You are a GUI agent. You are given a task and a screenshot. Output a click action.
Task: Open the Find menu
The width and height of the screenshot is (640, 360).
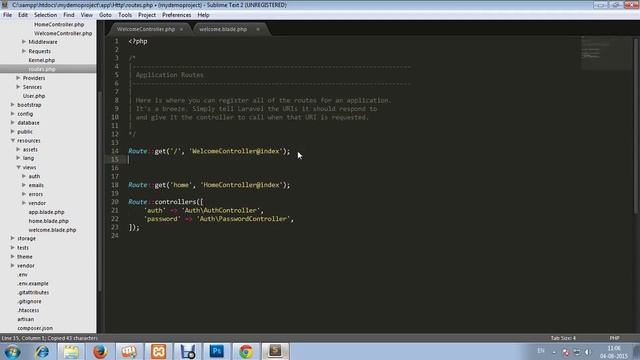click(x=69, y=15)
